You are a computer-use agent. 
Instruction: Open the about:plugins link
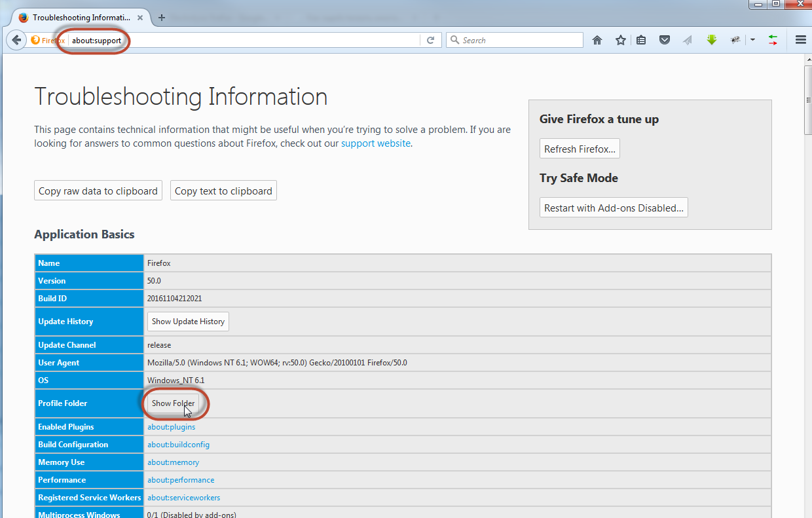click(171, 426)
